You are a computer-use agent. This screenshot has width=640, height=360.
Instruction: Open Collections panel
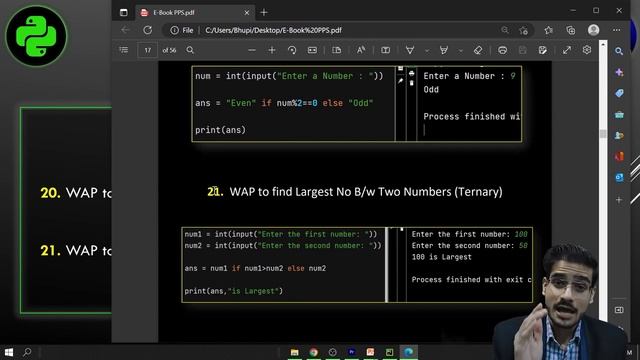click(571, 30)
